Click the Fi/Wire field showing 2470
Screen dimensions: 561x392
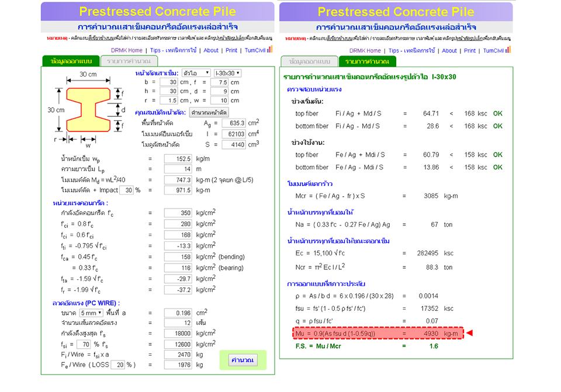[178, 355]
